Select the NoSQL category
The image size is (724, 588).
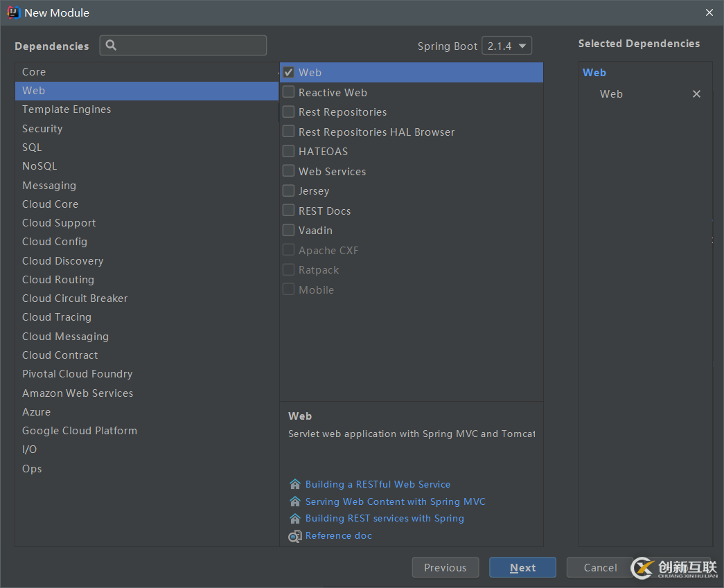click(147, 166)
